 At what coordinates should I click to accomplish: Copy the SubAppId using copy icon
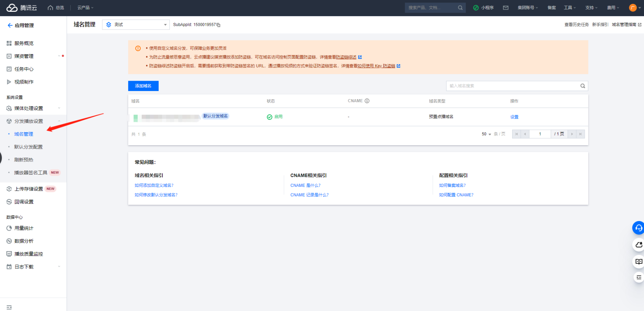tap(219, 25)
